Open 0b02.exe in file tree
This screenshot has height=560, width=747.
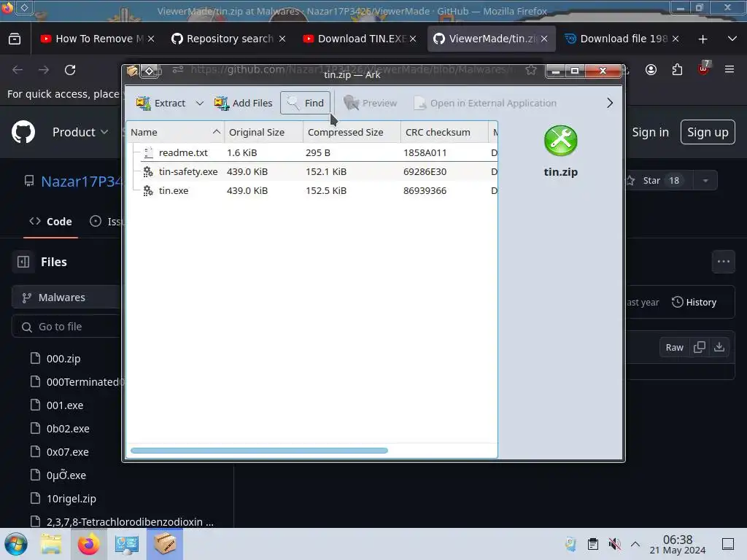click(68, 429)
